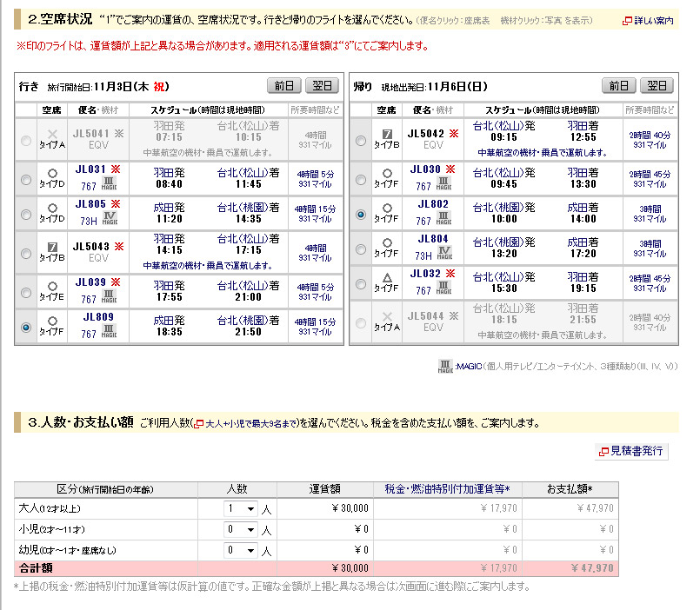Screen dimensions: 700x610
Task: Choose the return JL804 flight radio button
Action: coord(361,249)
